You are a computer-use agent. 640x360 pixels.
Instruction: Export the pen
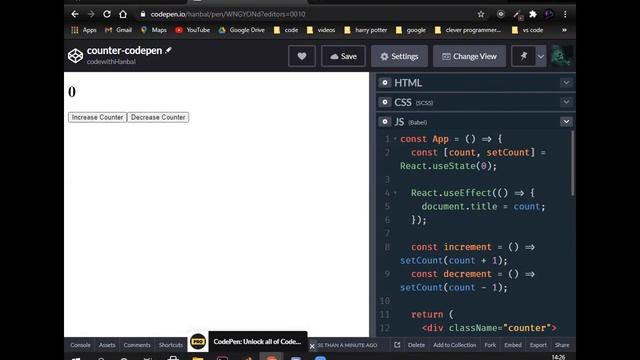[538, 345]
